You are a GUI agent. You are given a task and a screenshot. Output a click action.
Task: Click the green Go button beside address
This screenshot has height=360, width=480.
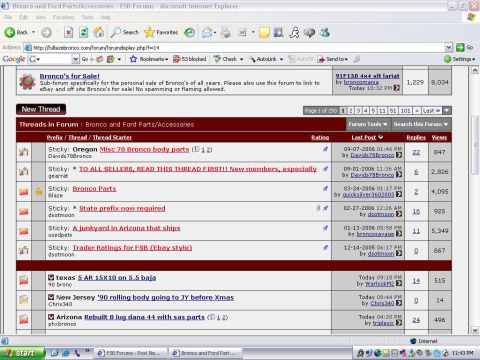coord(465,47)
